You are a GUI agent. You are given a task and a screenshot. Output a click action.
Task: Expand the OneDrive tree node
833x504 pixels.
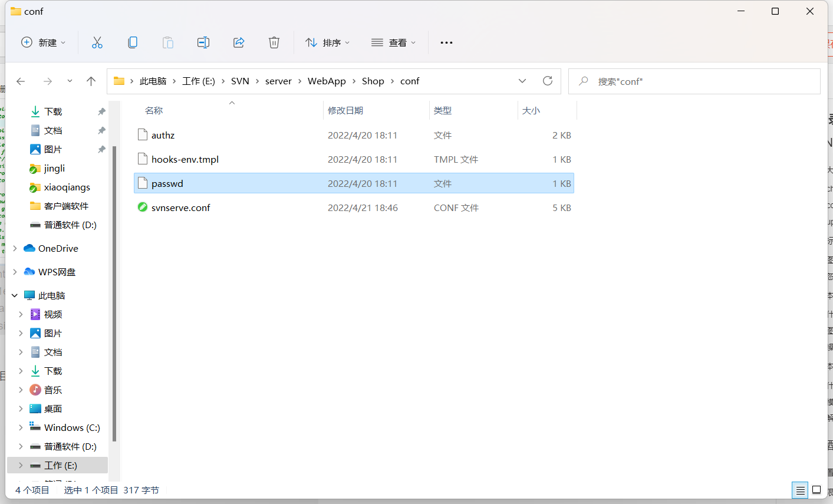point(15,248)
